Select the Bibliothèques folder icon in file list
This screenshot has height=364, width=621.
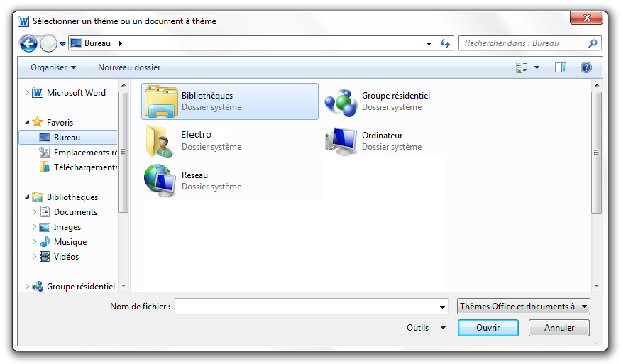click(x=161, y=101)
